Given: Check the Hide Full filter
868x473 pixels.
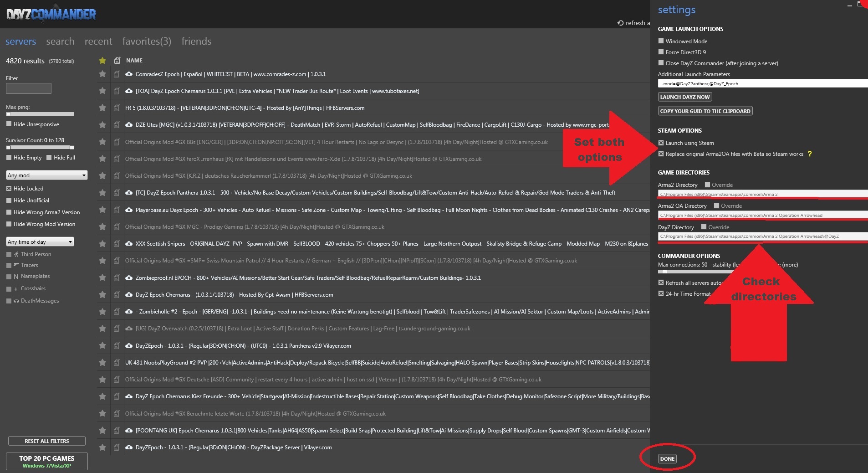Looking at the screenshot, I should click(49, 157).
